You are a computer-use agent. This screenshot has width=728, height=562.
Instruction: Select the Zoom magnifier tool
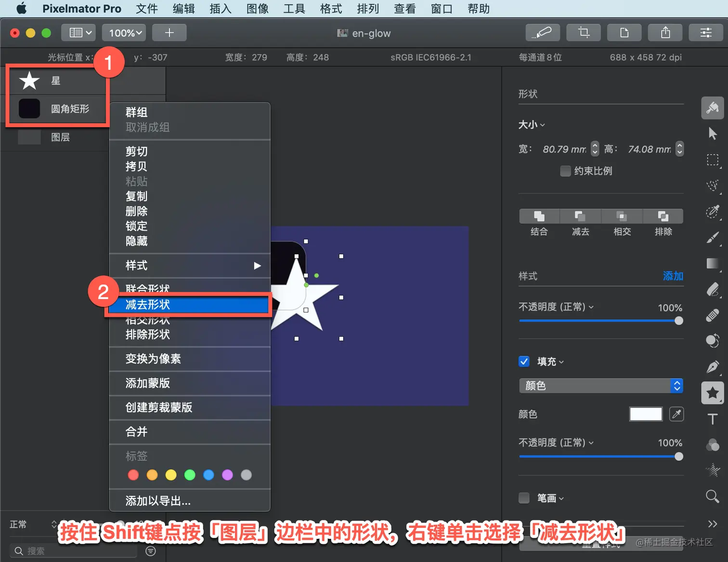pyautogui.click(x=713, y=496)
